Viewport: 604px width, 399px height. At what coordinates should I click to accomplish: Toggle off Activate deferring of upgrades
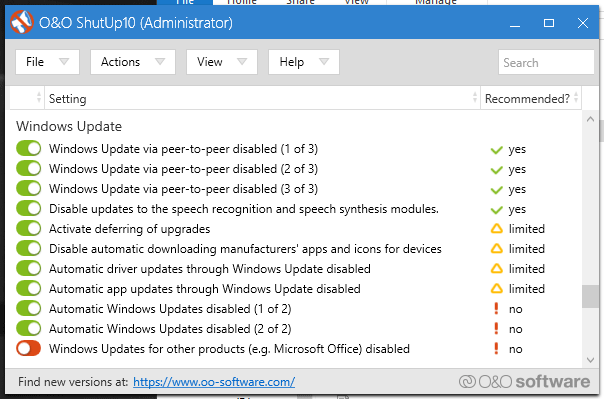pyautogui.click(x=29, y=228)
